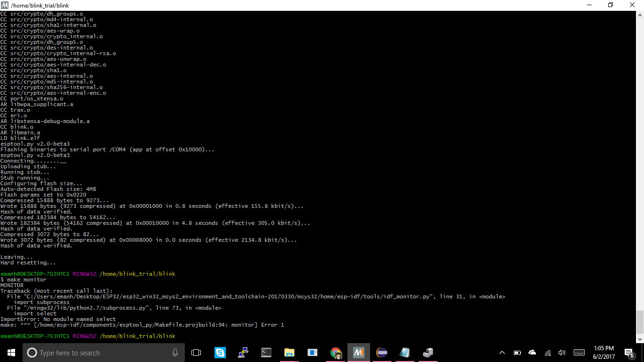
Task: Open the volume speaker tray icon
Action: click(x=562, y=353)
